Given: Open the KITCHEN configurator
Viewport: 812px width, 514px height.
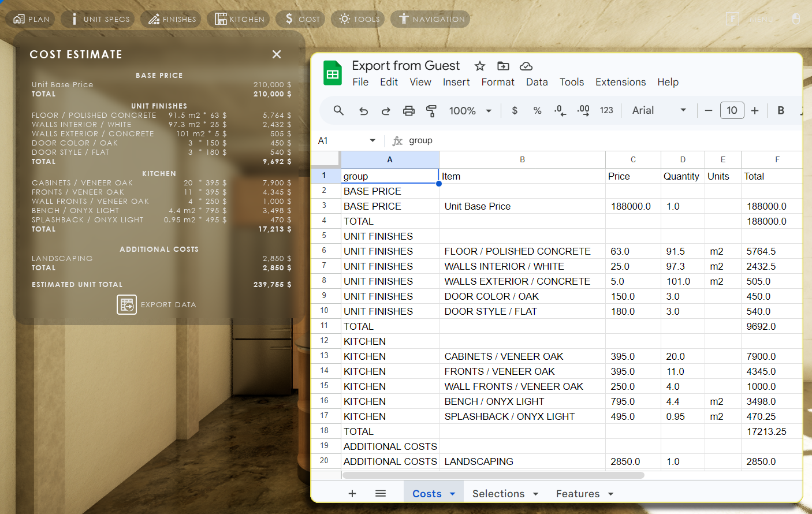Looking at the screenshot, I should [238, 18].
